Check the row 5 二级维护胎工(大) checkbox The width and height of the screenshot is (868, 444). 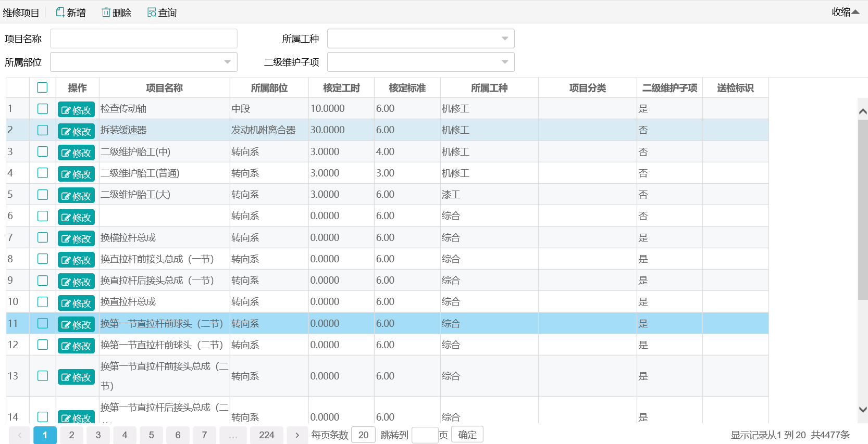43,195
